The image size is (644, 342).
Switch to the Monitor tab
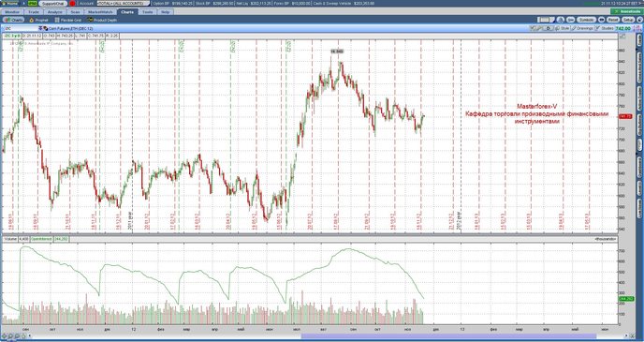point(12,12)
